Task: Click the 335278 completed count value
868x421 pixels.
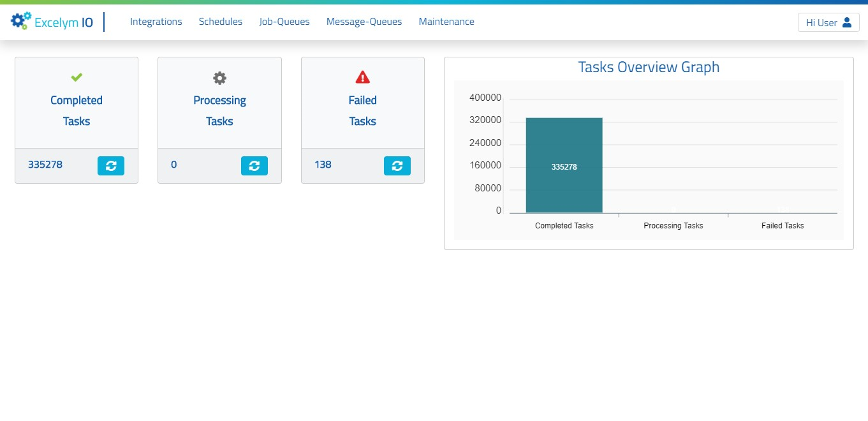Action: coord(45,165)
